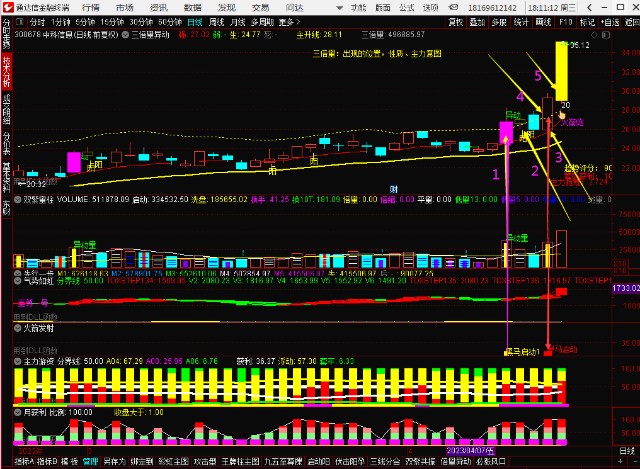This screenshot has height=469, width=640.
Task: Toggle the 60分钟 period view
Action: [171, 20]
